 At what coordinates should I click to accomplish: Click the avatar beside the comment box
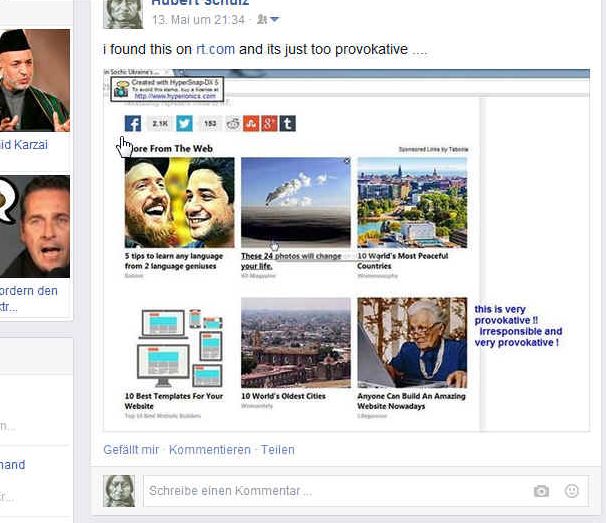coord(119,491)
